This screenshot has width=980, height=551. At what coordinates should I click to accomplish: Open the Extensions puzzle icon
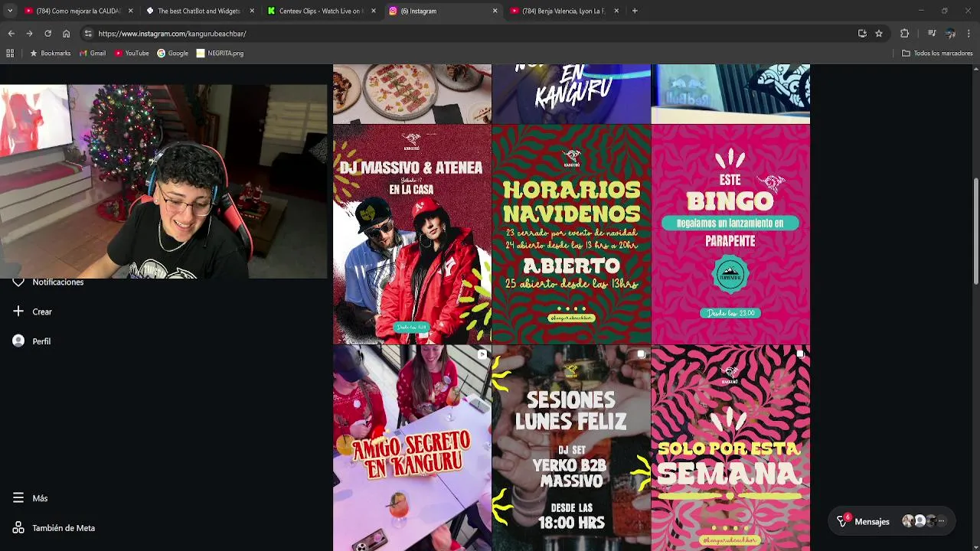[904, 34]
